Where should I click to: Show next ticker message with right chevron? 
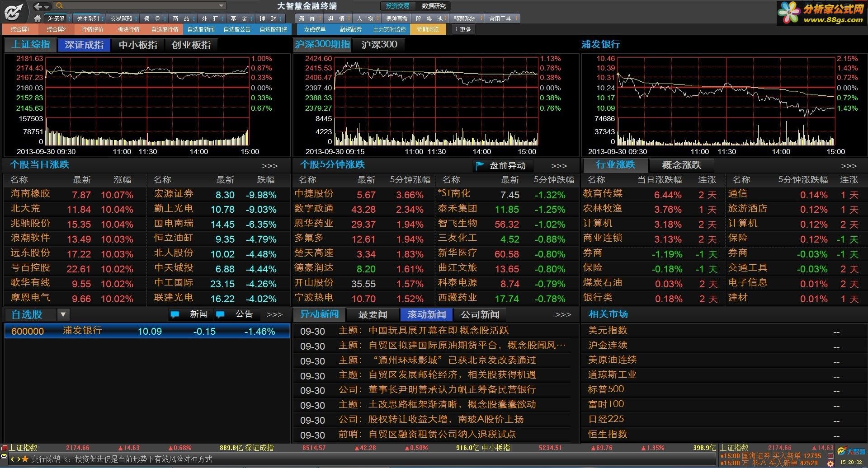point(18,459)
